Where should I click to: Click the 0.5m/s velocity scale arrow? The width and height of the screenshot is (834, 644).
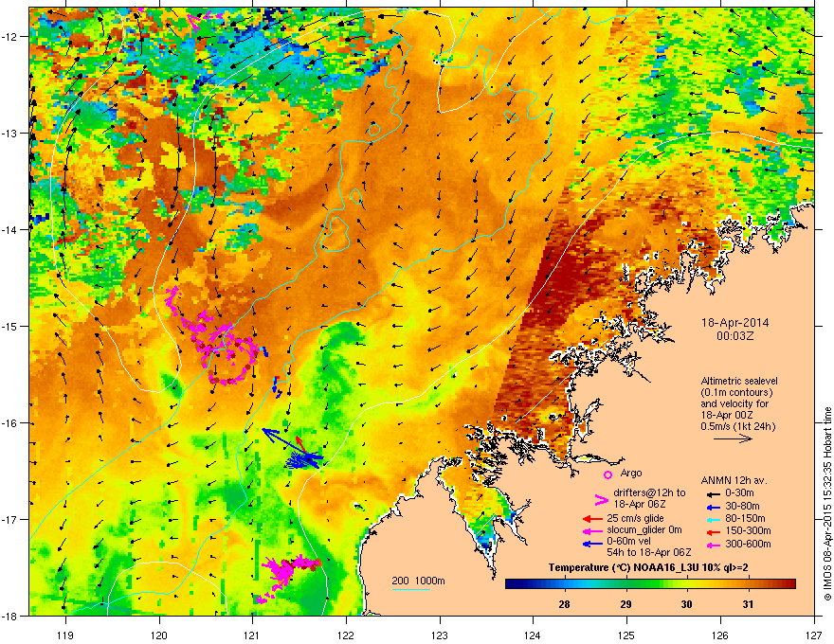733,438
